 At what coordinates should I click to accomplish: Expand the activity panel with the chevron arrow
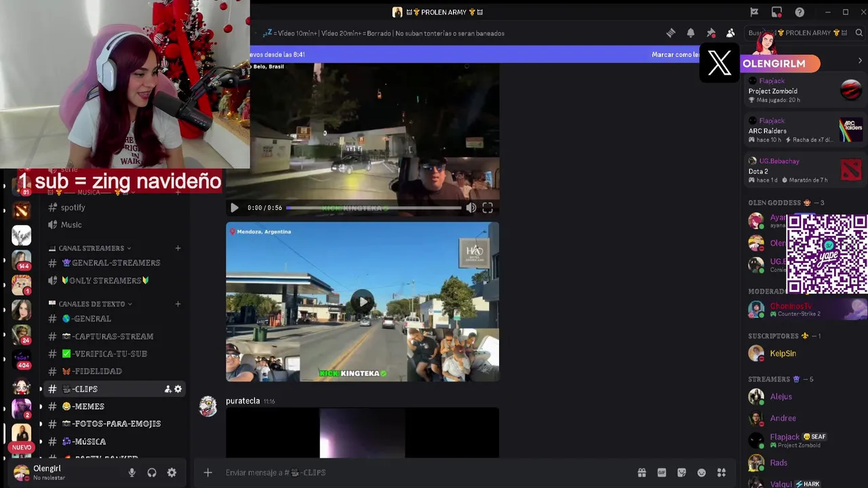(860, 61)
